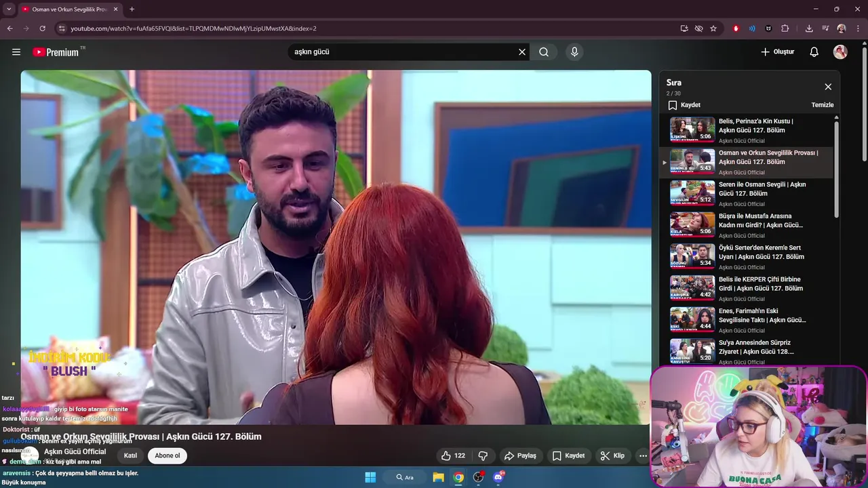Reload the current page
Viewport: 868px width, 488px height.
[x=42, y=28]
